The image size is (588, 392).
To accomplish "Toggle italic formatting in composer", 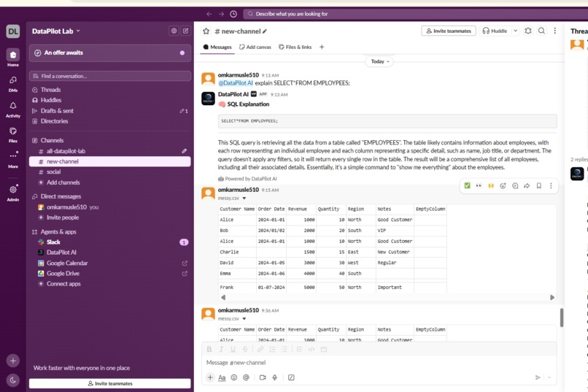I will click(221, 349).
